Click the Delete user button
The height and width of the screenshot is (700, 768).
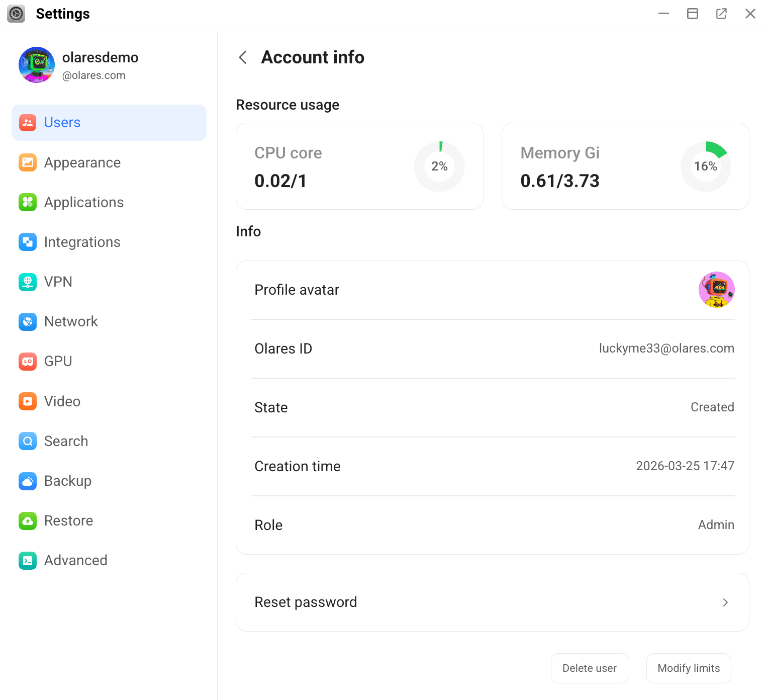(589, 668)
